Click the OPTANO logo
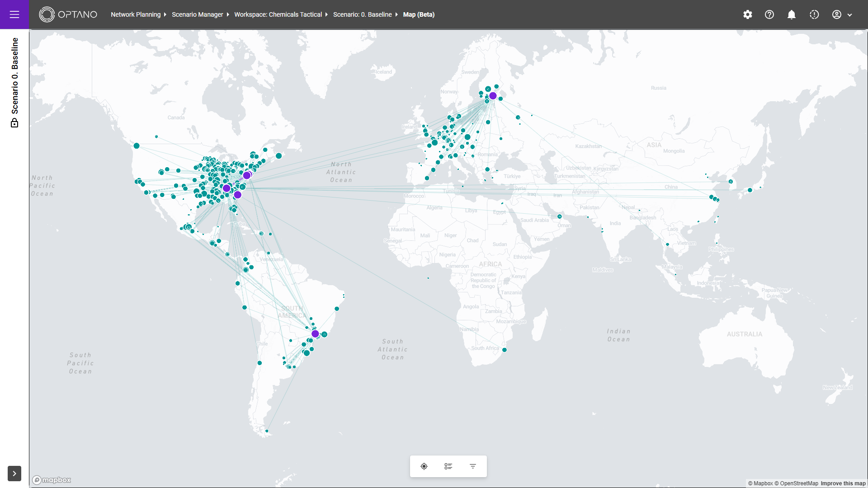The image size is (868, 488). click(x=68, y=14)
